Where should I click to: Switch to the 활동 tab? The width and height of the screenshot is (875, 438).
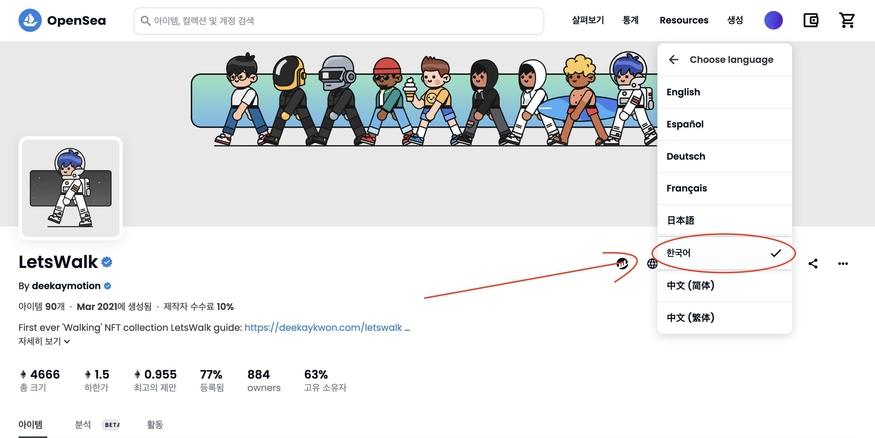point(155,425)
